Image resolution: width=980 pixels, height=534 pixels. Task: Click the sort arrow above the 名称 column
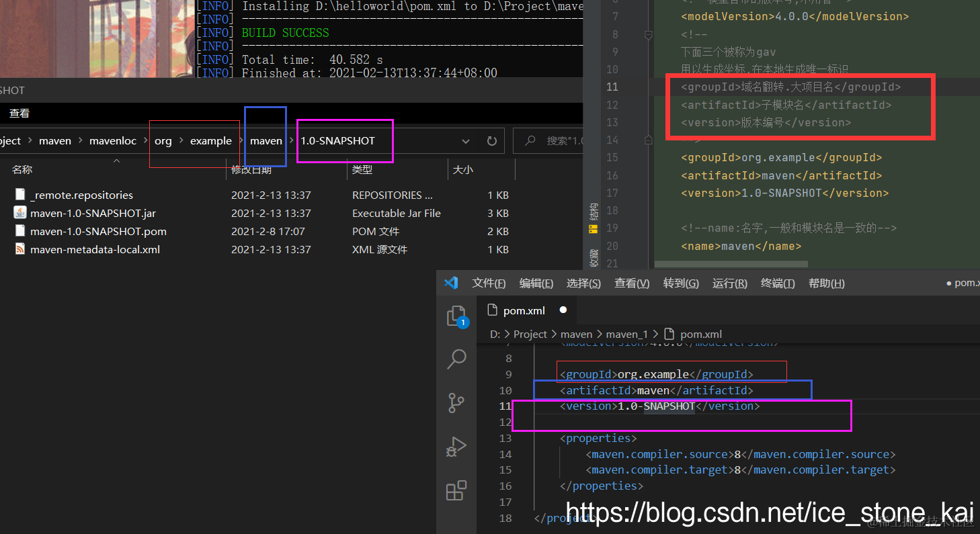coord(116,161)
